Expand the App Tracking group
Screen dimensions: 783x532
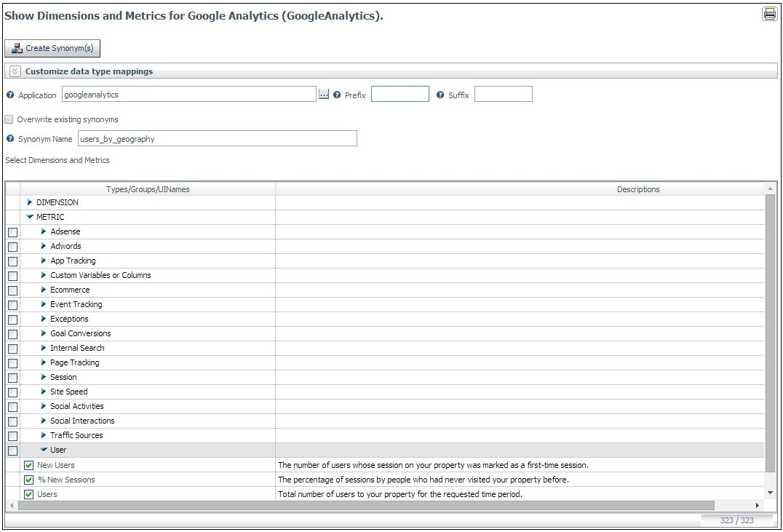44,261
